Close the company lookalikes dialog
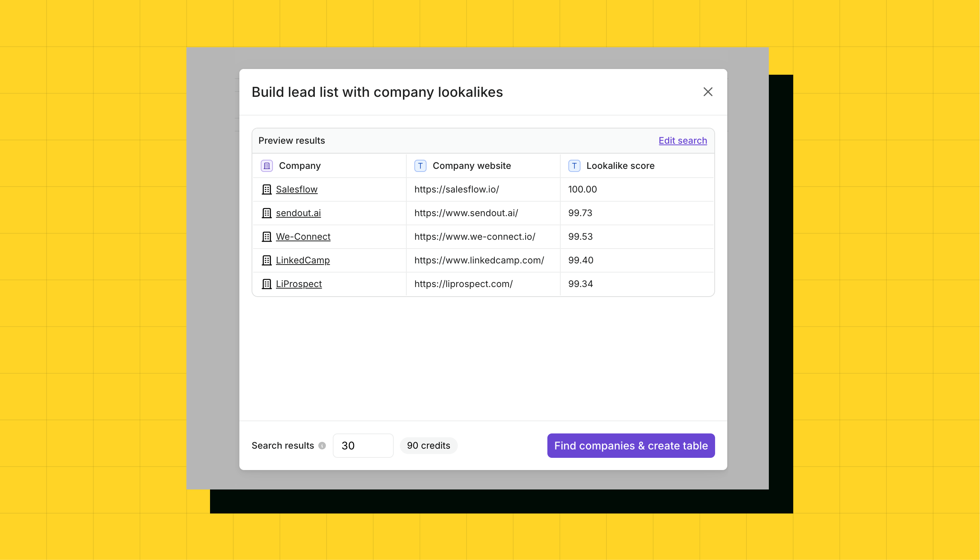This screenshot has height=560, width=980. (x=708, y=92)
